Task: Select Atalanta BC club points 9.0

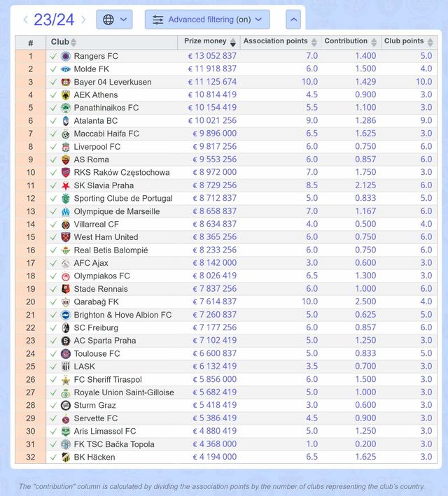Action: coord(426,120)
